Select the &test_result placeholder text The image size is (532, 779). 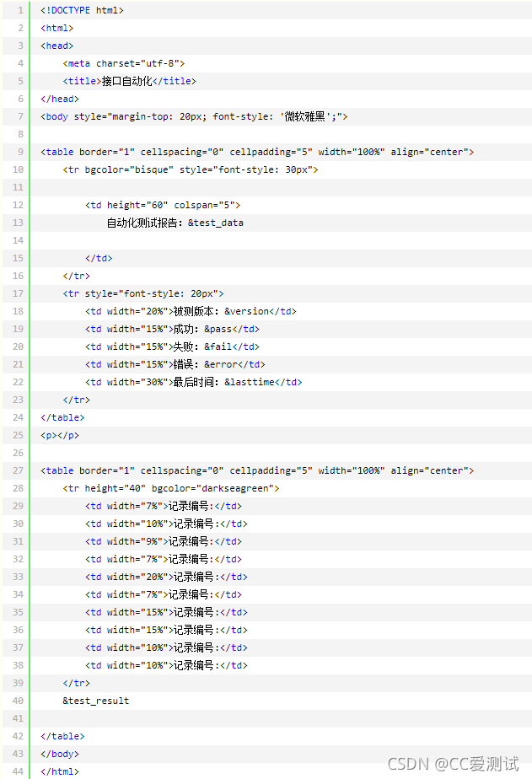pos(96,701)
